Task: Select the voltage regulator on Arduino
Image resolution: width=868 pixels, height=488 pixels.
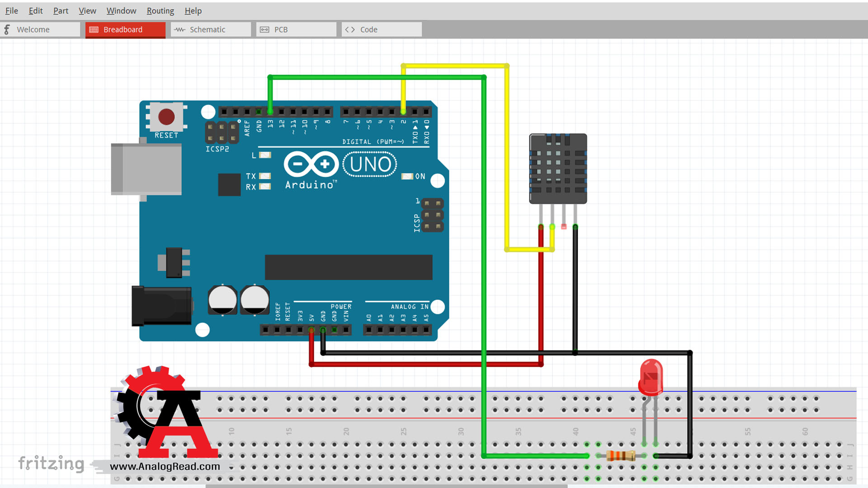Action: pos(174,262)
